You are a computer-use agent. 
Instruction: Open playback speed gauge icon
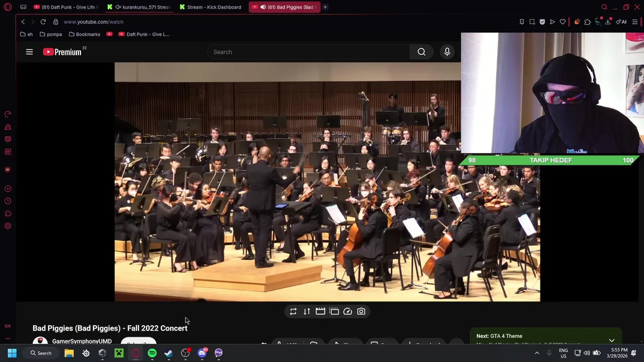coord(348,311)
